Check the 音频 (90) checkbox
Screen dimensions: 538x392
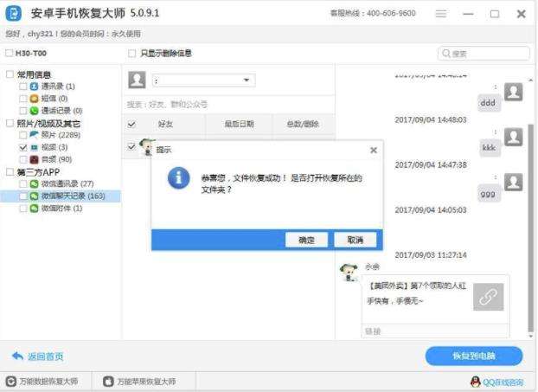click(23, 159)
